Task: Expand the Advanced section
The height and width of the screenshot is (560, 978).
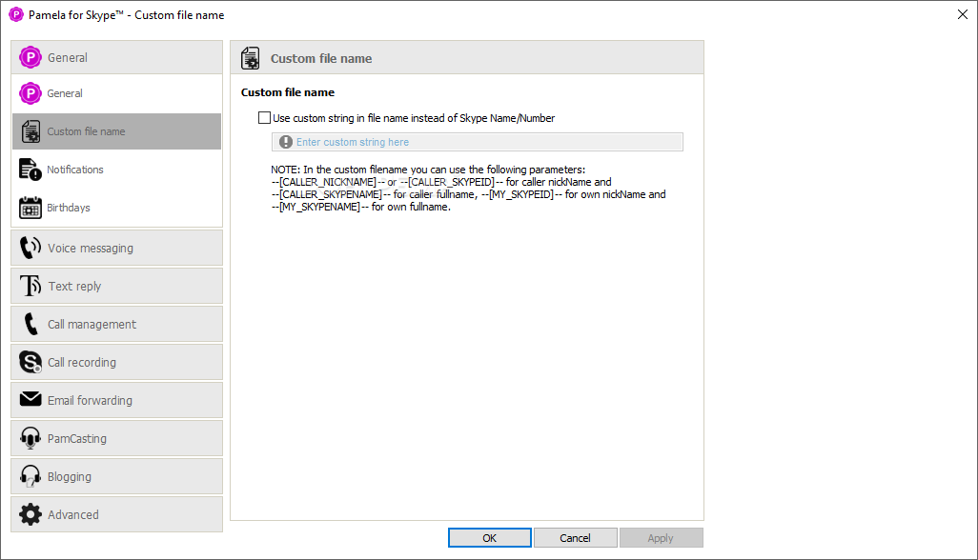Action: point(116,514)
